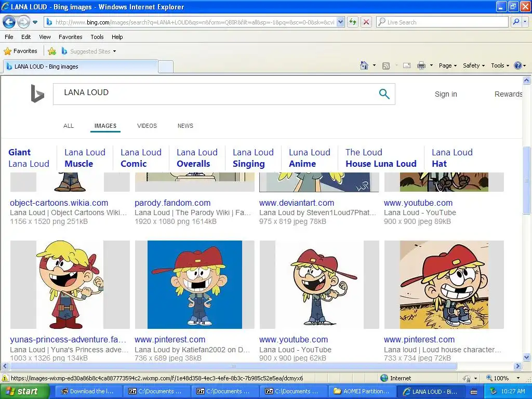Open the Favorites menu
This screenshot has height=399, width=532.
pyautogui.click(x=70, y=37)
